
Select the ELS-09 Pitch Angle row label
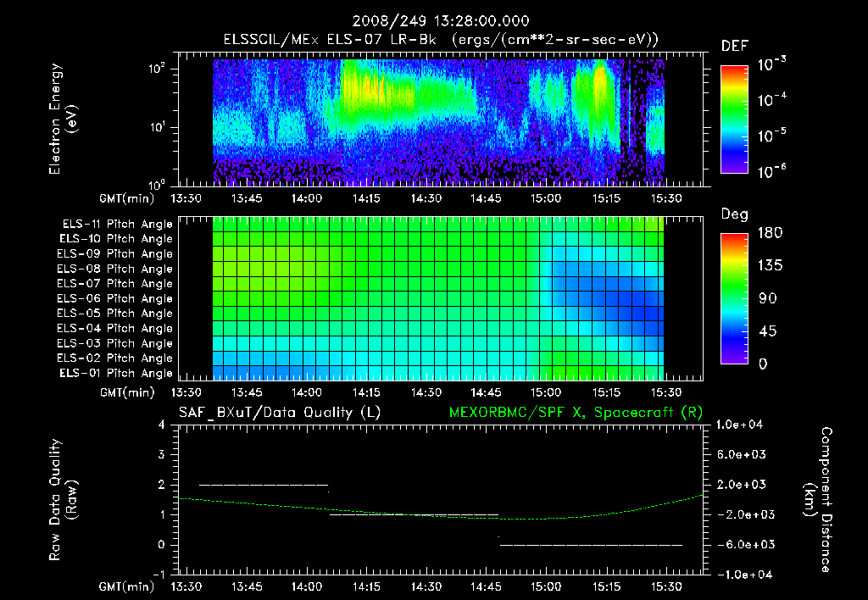coord(115,254)
